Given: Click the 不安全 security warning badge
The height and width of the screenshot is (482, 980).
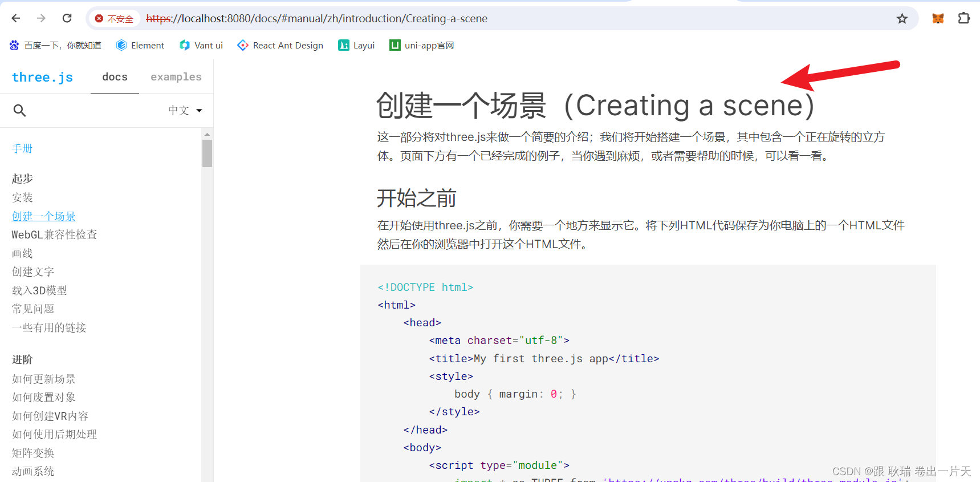Looking at the screenshot, I should click(x=114, y=19).
